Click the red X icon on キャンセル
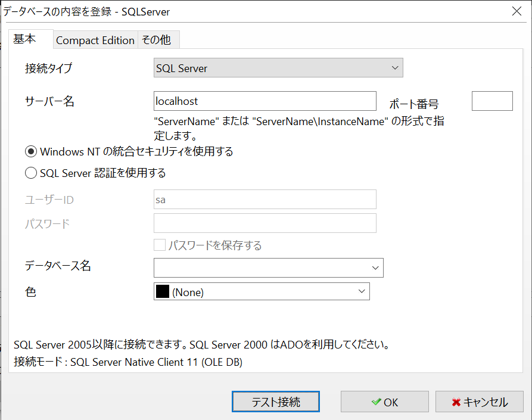532x420 pixels. point(456,402)
